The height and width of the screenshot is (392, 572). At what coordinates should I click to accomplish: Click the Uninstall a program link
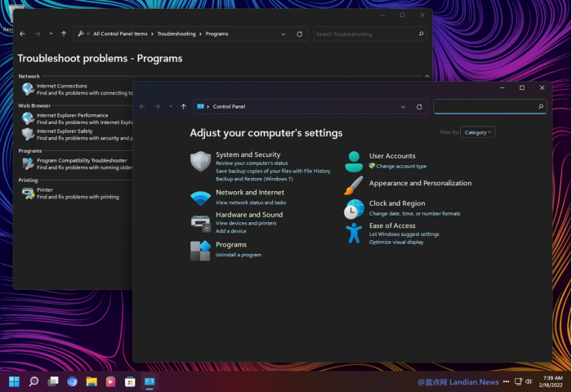[239, 255]
